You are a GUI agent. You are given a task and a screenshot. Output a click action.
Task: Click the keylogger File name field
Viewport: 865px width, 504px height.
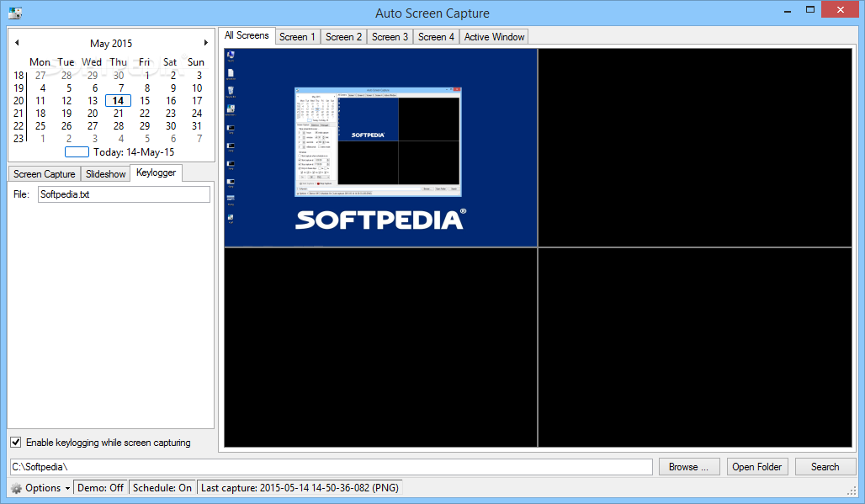pos(125,194)
